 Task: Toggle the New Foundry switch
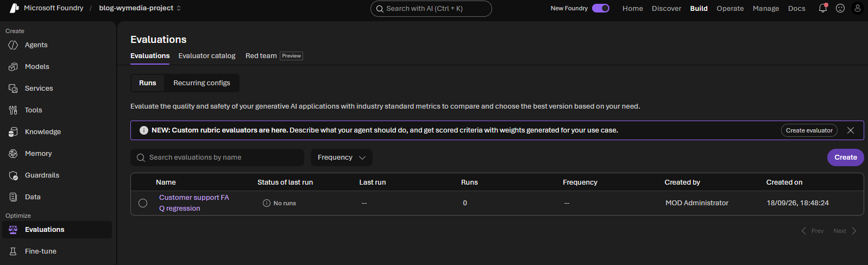601,8
